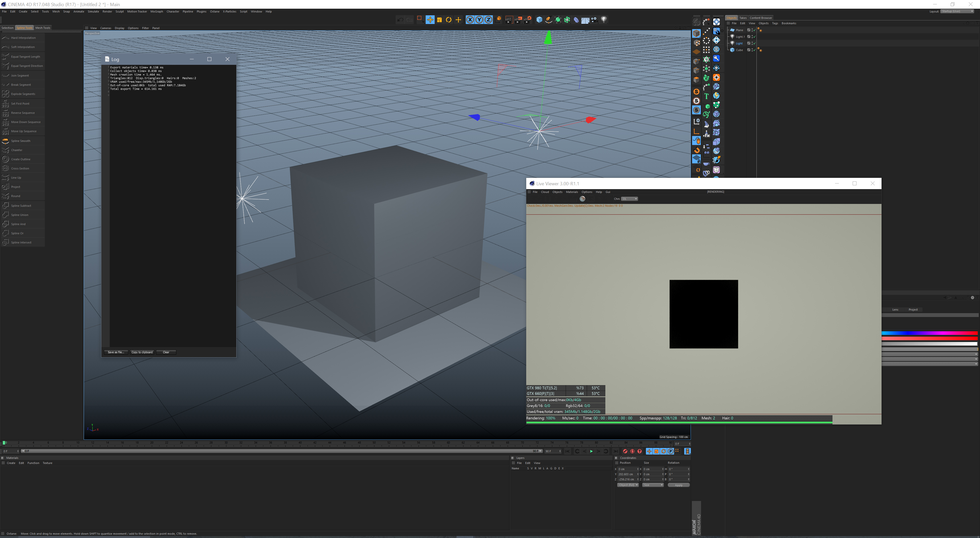
Task: Open the Size mode dropdown in Coordinates
Action: coord(653,485)
